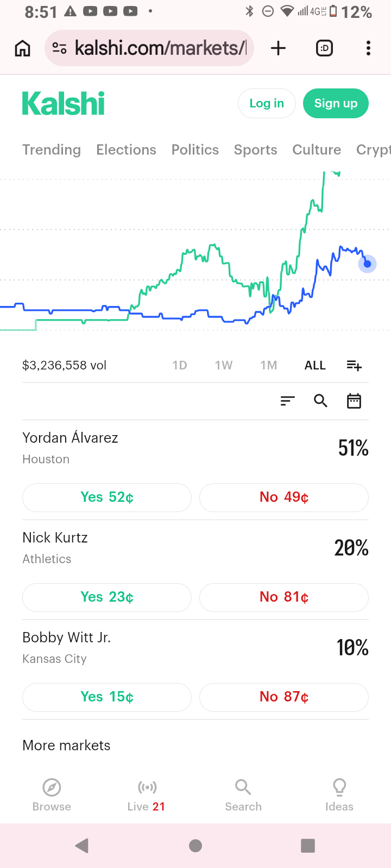This screenshot has width=391, height=868.
Task: Click the Sign up button
Action: click(336, 103)
